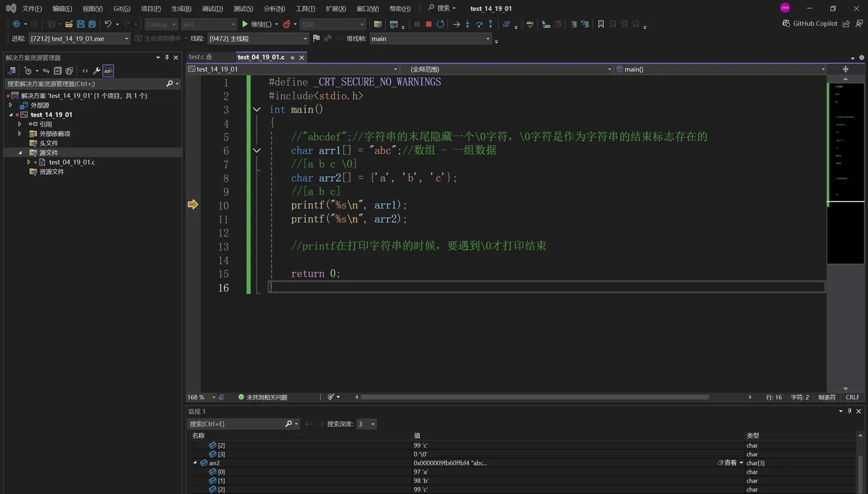The width and height of the screenshot is (868, 494).
Task: Click the Visual Studio logo icon
Action: [11, 8]
